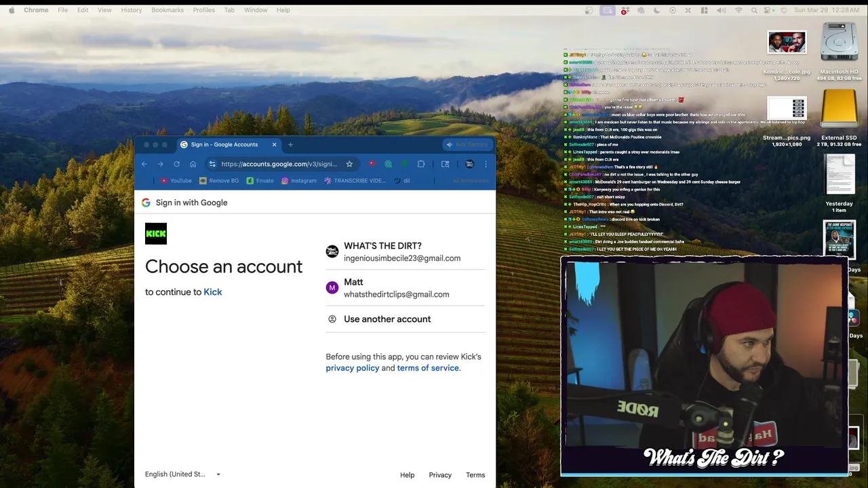
Task: Open the Instagram bookmark
Action: pyautogui.click(x=299, y=181)
